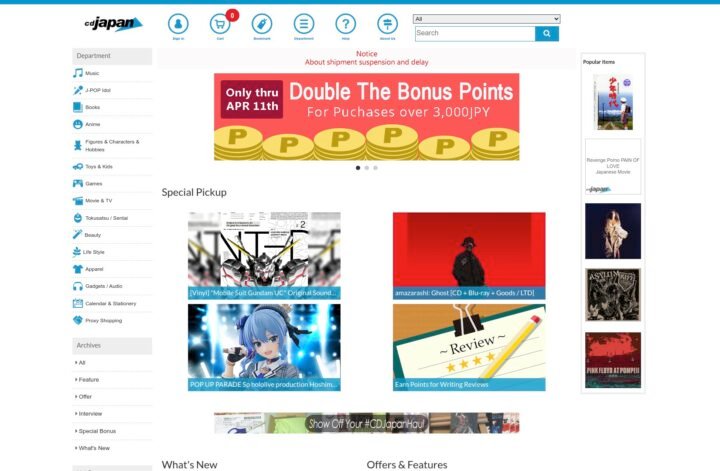Open the Mobile Suit Gundam UC vinyl pickup
This screenshot has height=471, width=720.
(264, 256)
